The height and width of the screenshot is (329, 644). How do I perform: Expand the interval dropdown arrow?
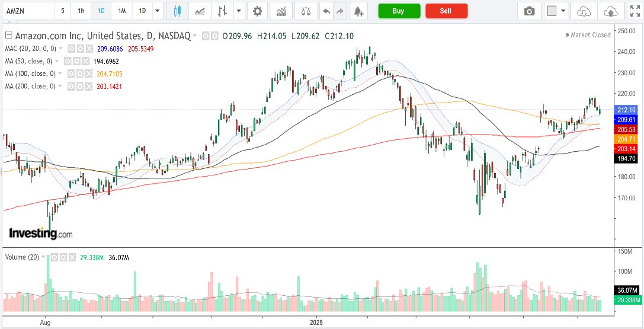(x=158, y=11)
